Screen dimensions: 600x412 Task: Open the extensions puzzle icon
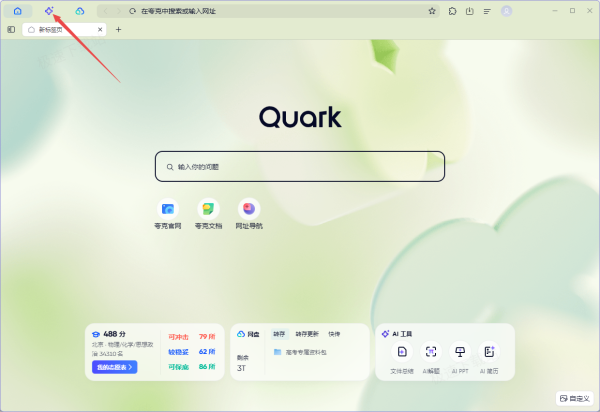pyautogui.click(x=453, y=11)
